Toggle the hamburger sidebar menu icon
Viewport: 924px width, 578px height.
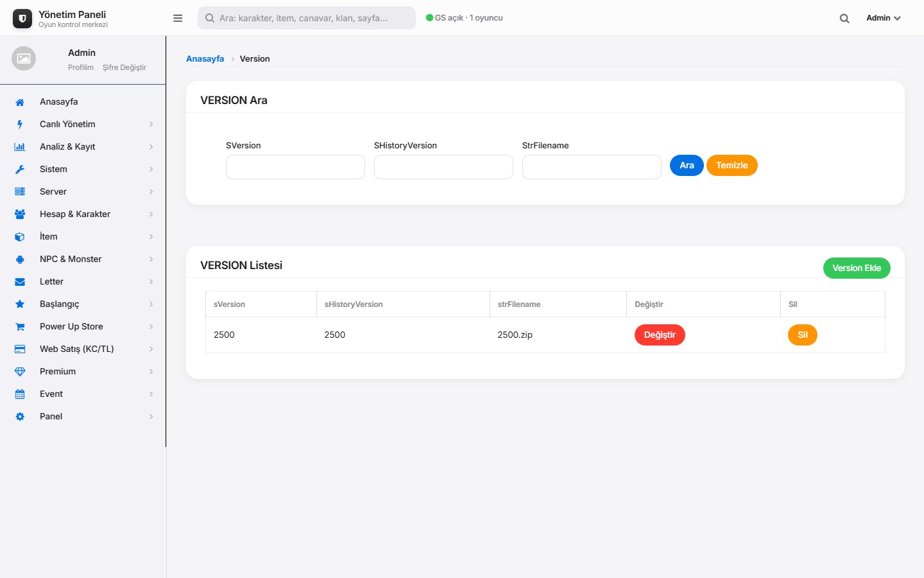pos(178,18)
